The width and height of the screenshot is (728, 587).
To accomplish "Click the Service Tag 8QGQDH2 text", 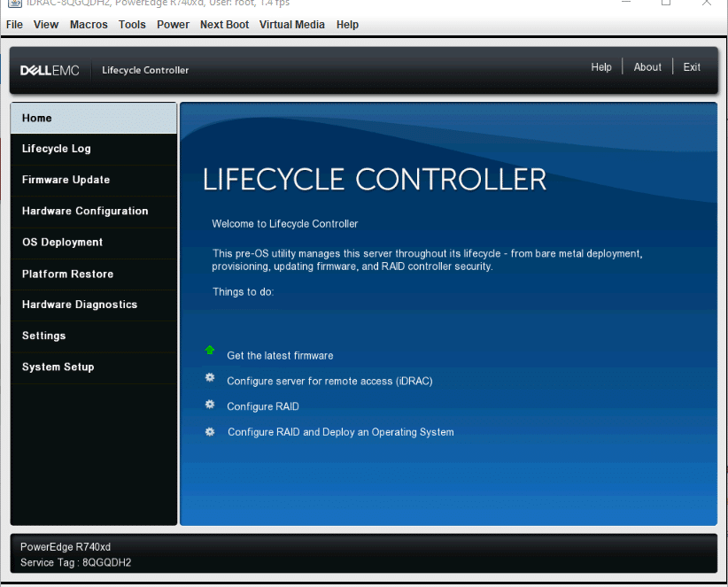I will [75, 563].
